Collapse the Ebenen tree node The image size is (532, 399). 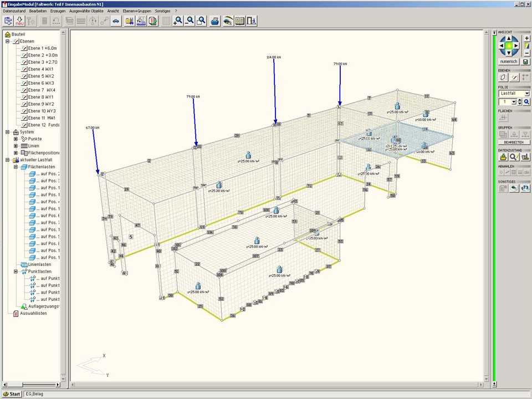click(8, 42)
